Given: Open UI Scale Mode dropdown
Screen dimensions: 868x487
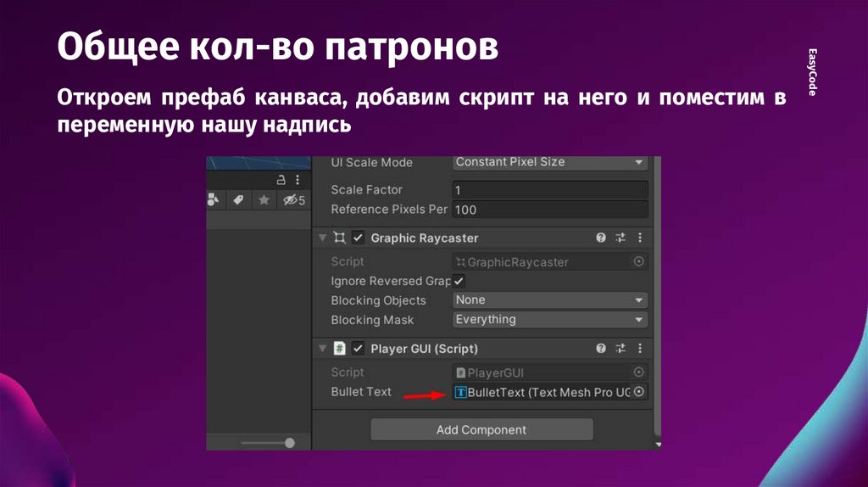Looking at the screenshot, I should 549,162.
